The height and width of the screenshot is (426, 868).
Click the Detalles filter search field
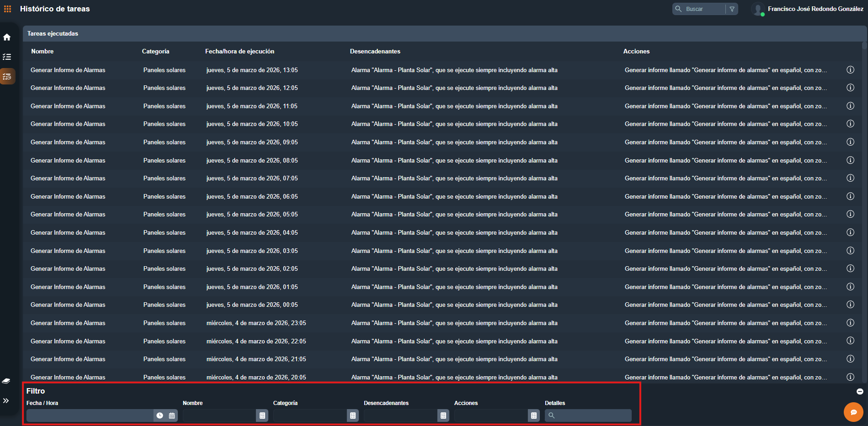point(592,415)
